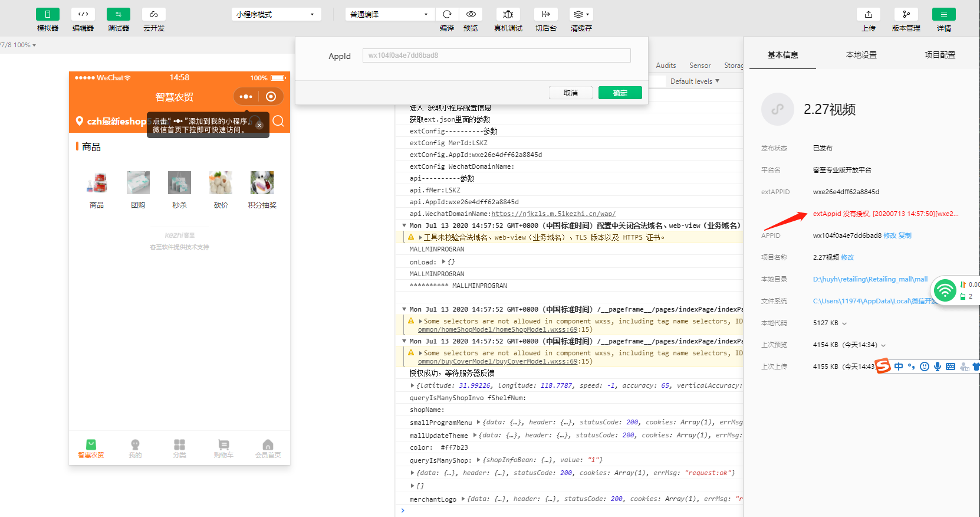Start 真机调试 remote debugging
This screenshot has height=517, width=980.
click(508, 14)
